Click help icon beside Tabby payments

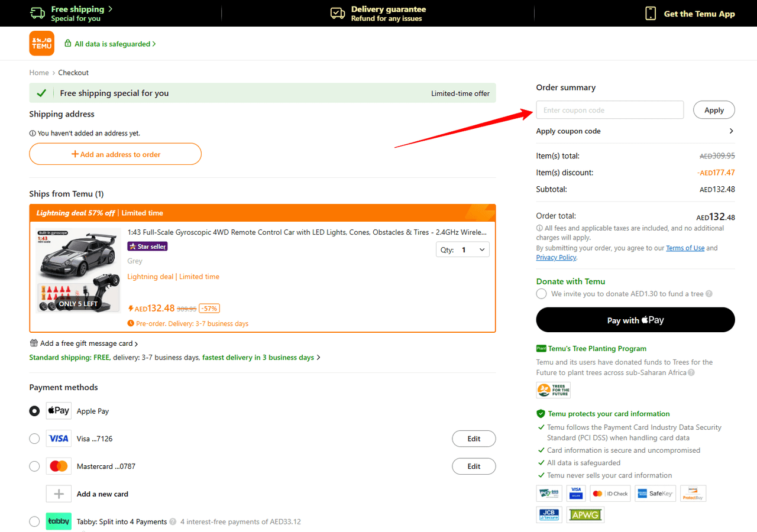click(173, 522)
